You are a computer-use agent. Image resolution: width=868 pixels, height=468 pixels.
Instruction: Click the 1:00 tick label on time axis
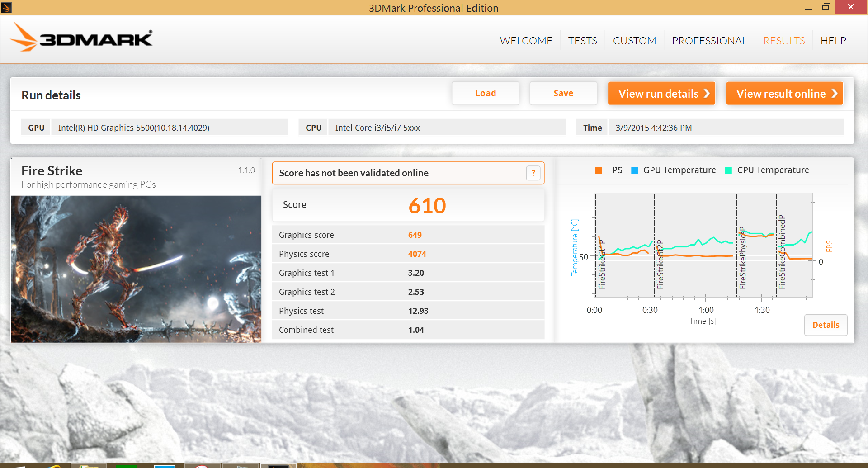click(706, 310)
